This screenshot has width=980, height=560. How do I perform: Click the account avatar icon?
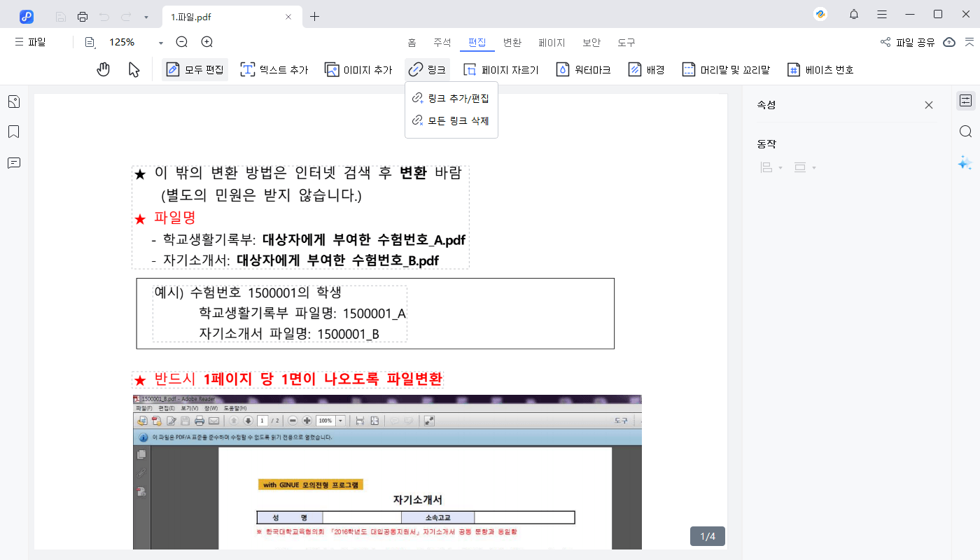[x=821, y=14]
